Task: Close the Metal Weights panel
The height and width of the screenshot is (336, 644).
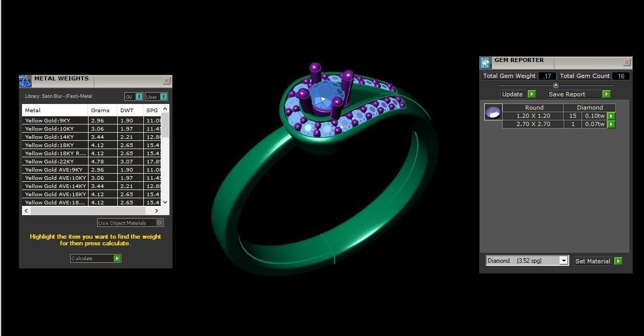Action: click(x=166, y=81)
